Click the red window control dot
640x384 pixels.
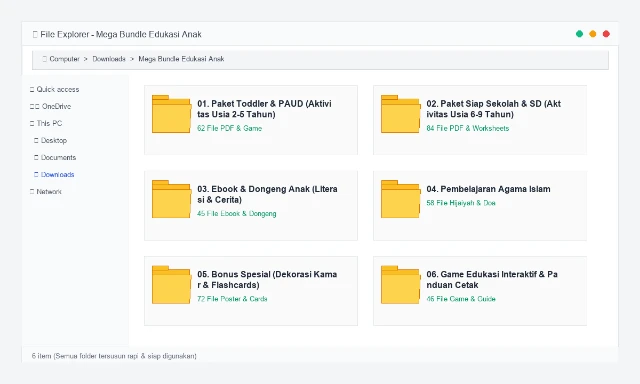coord(606,34)
